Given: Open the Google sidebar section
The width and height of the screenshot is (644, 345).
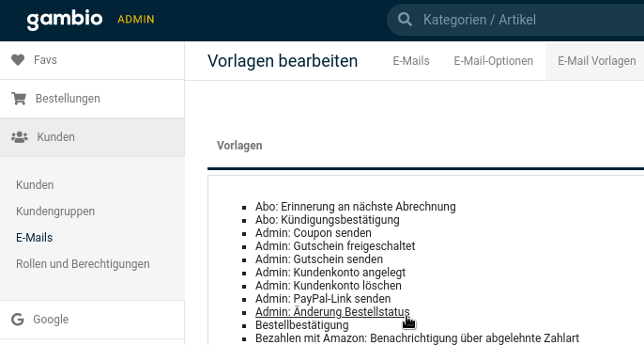Looking at the screenshot, I should click(92, 319).
